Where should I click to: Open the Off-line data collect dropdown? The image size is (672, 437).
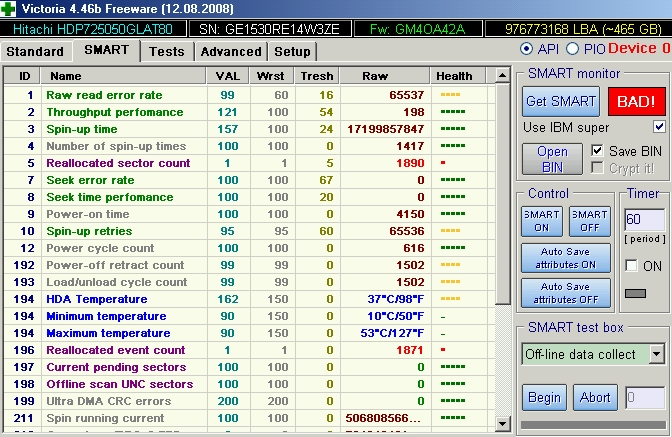tap(656, 354)
